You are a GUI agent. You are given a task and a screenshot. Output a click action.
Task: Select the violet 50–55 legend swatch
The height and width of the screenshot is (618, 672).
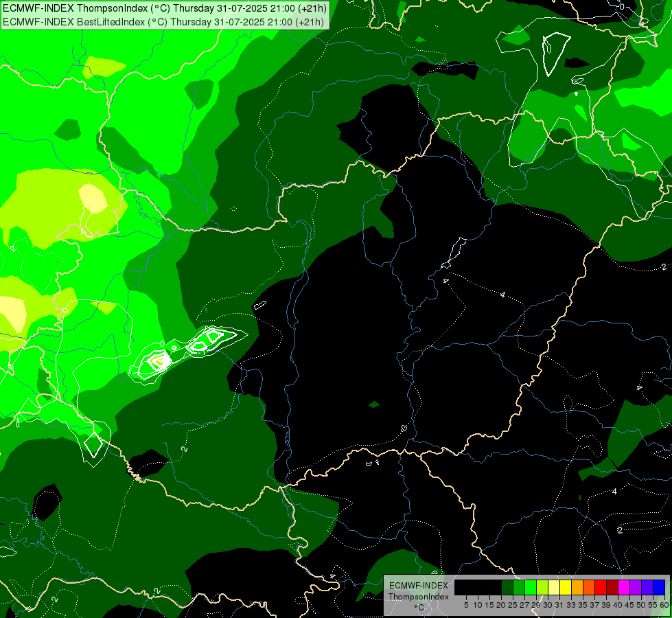tap(647, 588)
